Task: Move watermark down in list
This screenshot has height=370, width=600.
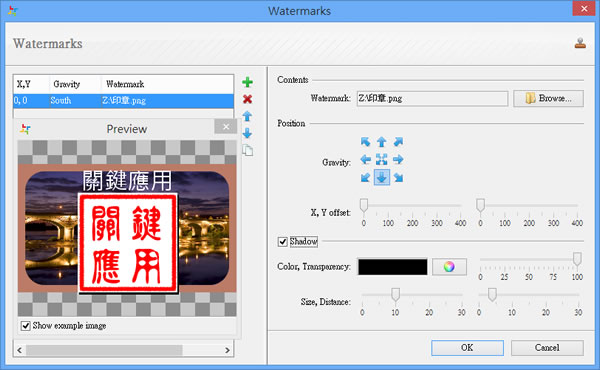Action: tap(248, 133)
